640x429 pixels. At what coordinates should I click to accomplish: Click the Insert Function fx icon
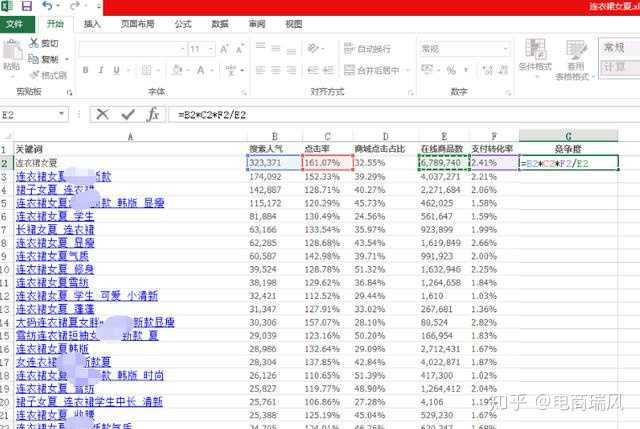[153, 114]
